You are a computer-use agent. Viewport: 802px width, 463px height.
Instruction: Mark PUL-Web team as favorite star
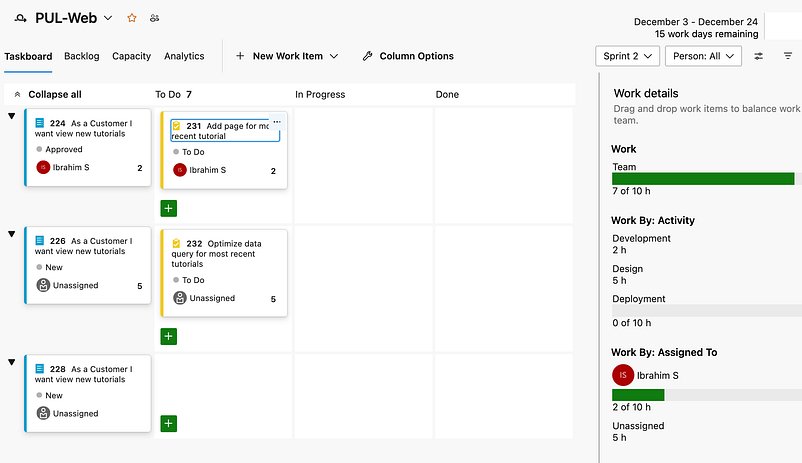tap(132, 18)
